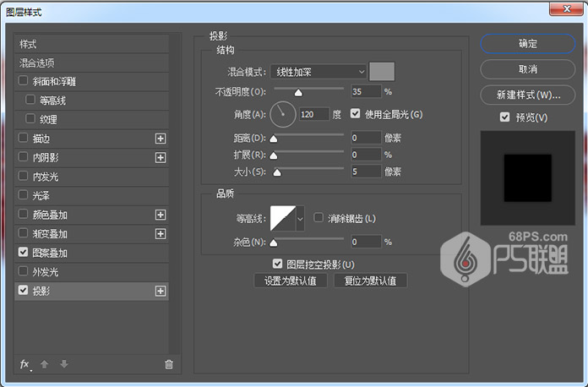This screenshot has height=387, width=588.
Task: Select 样式 in the left list
Action: 91,44
